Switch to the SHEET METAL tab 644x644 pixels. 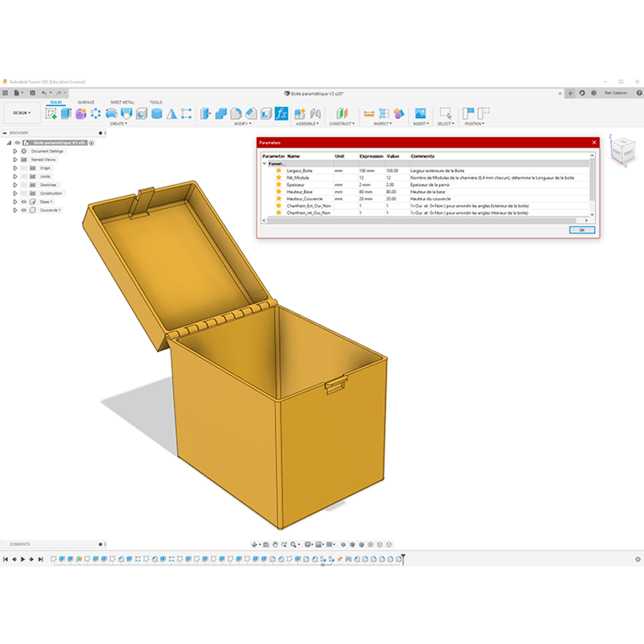coord(122,103)
